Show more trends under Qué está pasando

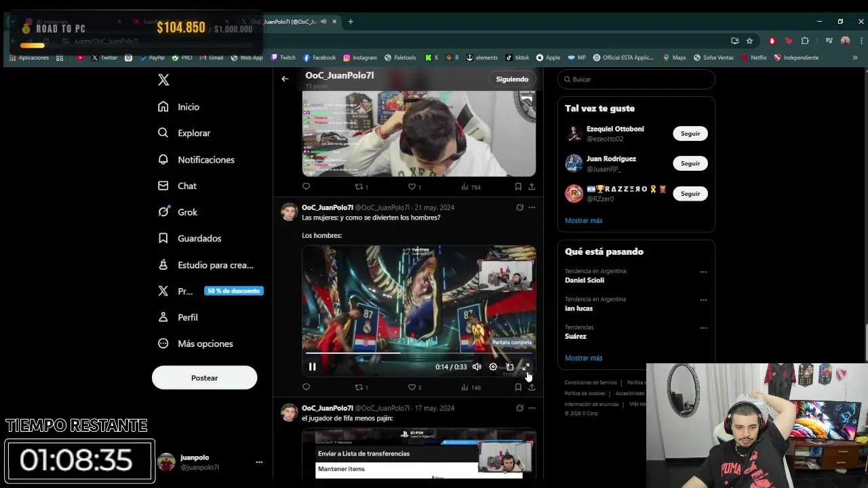[583, 358]
